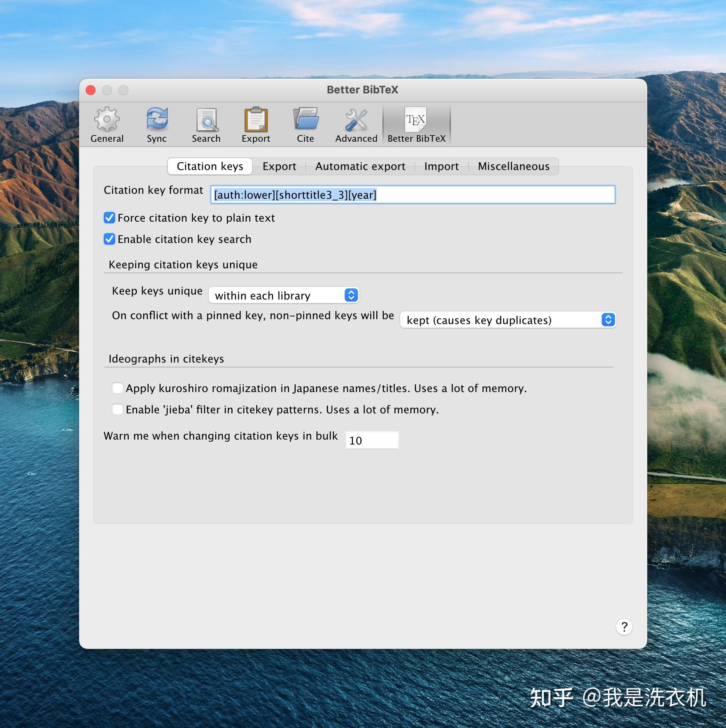Click the bulk change warning number field
The width and height of the screenshot is (726, 728).
pos(372,440)
